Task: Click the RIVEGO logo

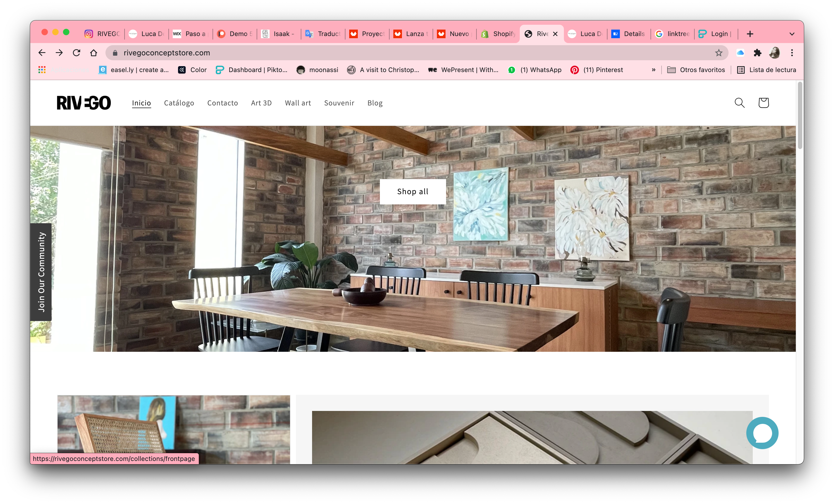Action: point(84,103)
